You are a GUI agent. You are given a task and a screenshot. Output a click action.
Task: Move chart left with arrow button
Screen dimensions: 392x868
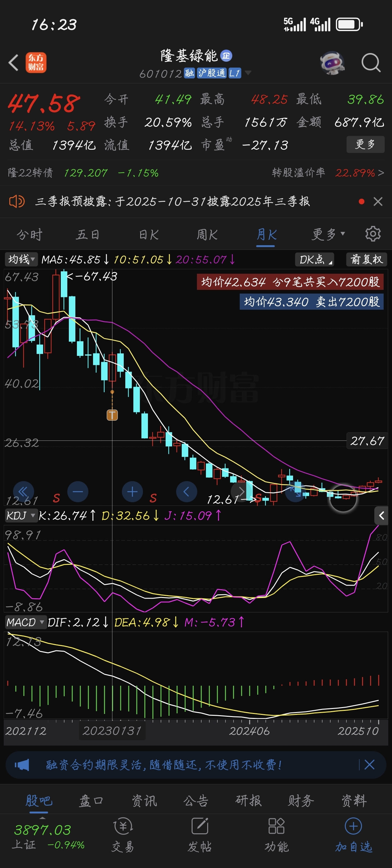click(x=186, y=492)
